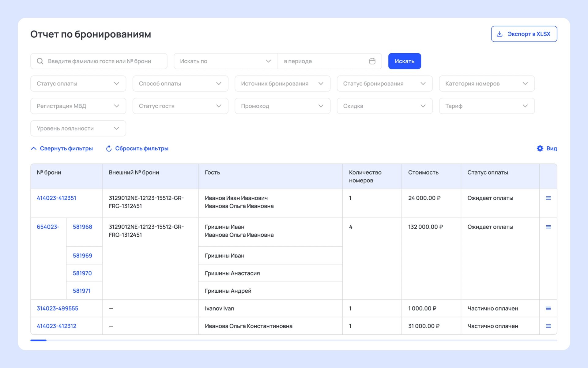This screenshot has height=368, width=588.
Task: Open the Источник бронирования dropdown
Action: coord(282,84)
